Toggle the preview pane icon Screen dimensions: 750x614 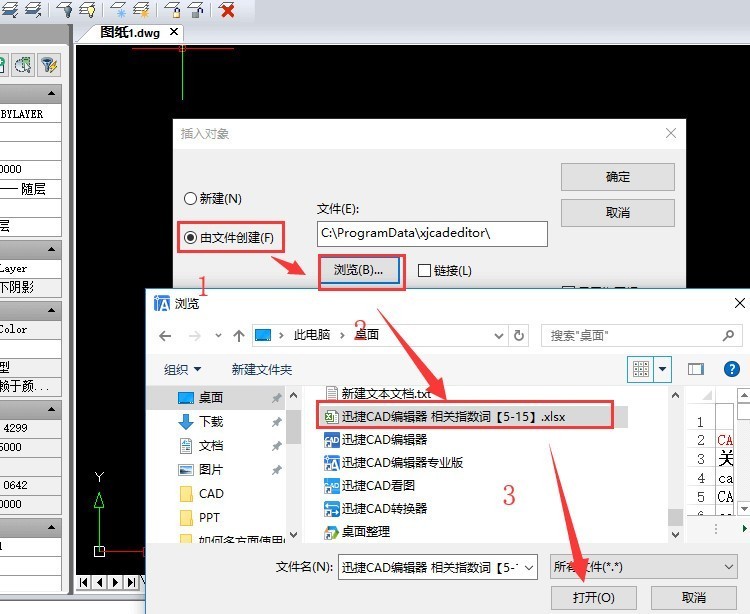695,369
